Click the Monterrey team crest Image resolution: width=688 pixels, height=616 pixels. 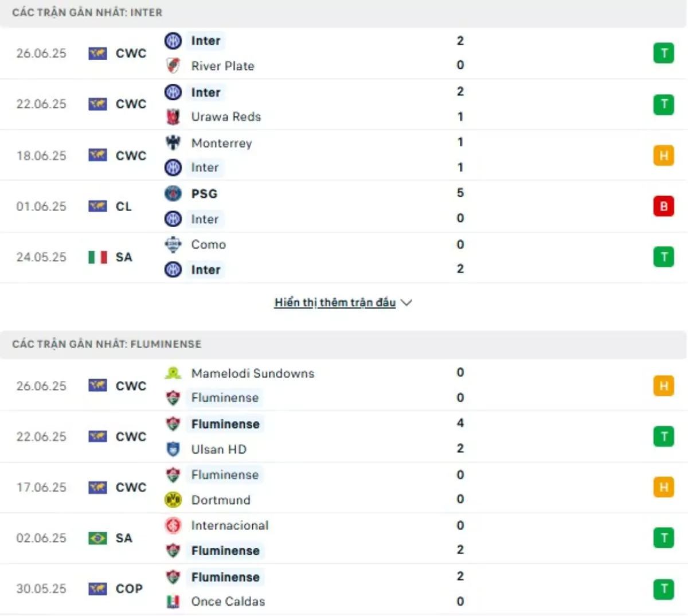(173, 142)
